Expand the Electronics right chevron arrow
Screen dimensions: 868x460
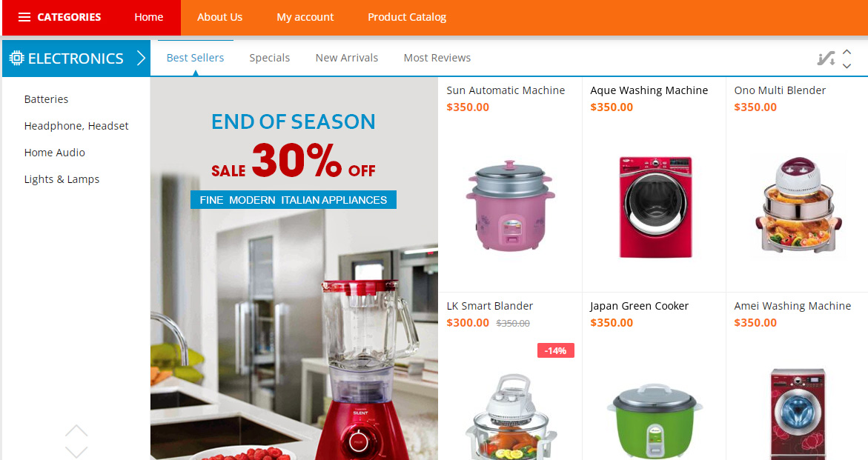141,58
